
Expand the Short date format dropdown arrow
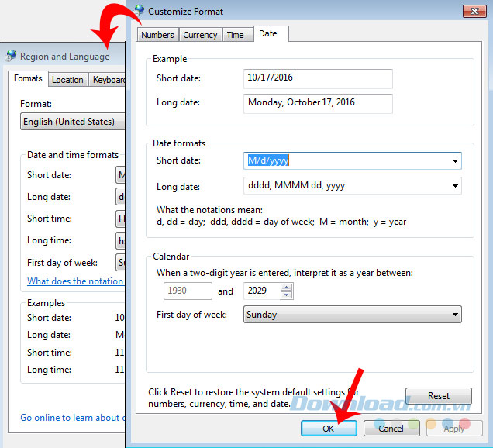455,161
